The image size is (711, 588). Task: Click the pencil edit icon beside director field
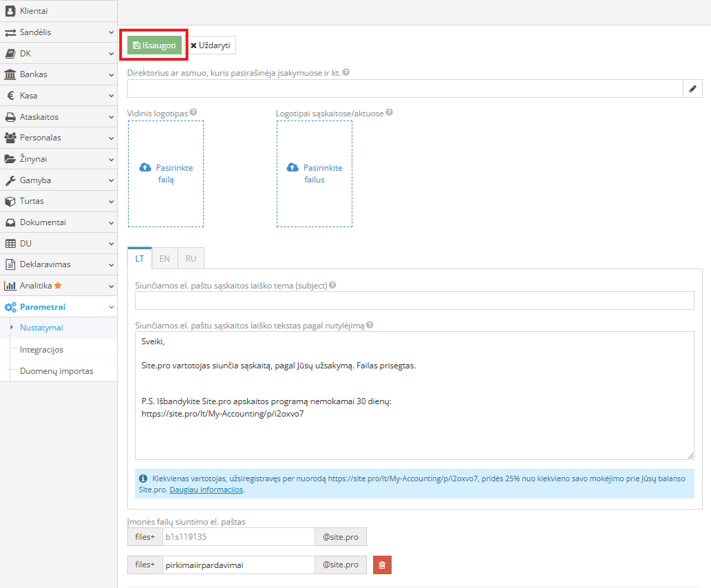[692, 89]
